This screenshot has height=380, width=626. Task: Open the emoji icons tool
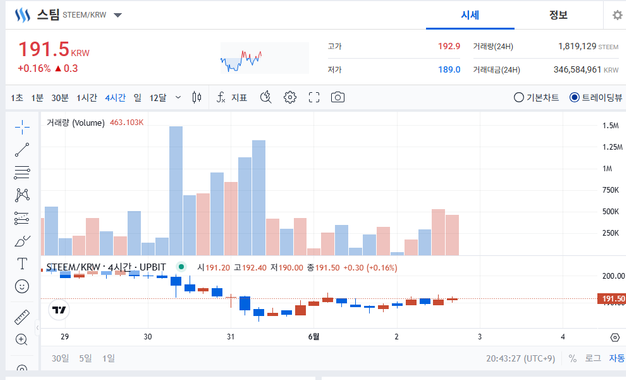[x=22, y=286]
